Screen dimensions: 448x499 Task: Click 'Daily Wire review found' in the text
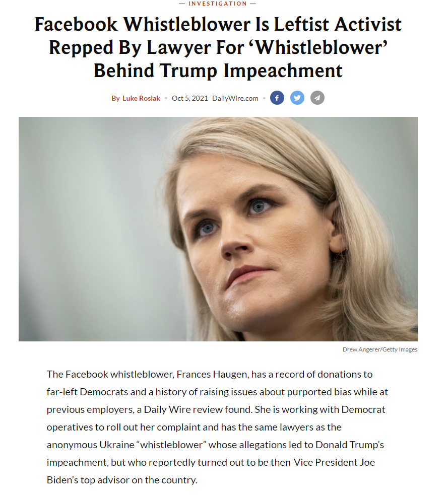pos(199,409)
